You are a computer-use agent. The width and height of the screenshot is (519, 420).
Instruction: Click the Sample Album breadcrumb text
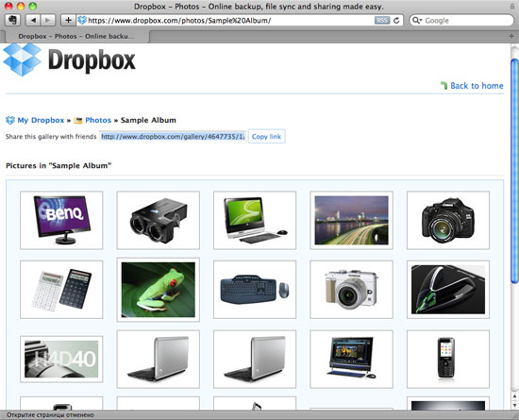point(148,120)
